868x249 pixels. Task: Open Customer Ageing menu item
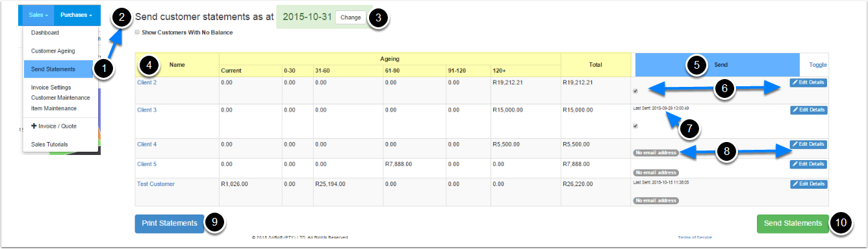point(53,51)
